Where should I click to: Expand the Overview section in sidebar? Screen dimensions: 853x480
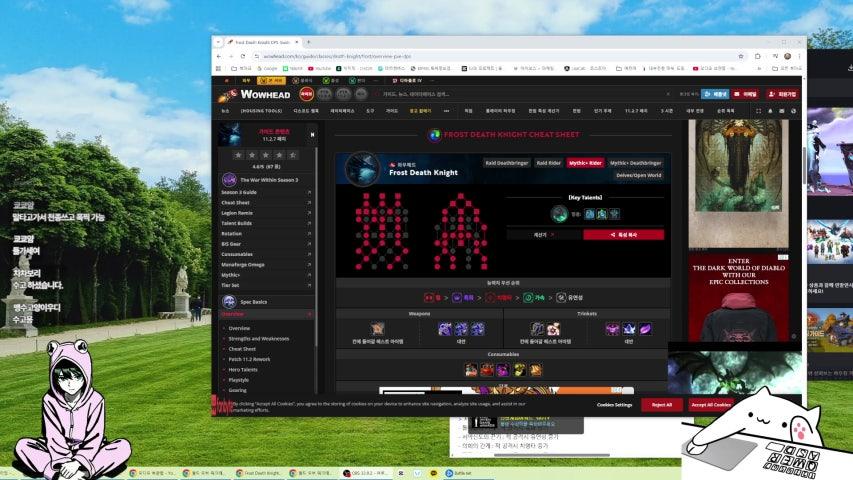point(265,315)
